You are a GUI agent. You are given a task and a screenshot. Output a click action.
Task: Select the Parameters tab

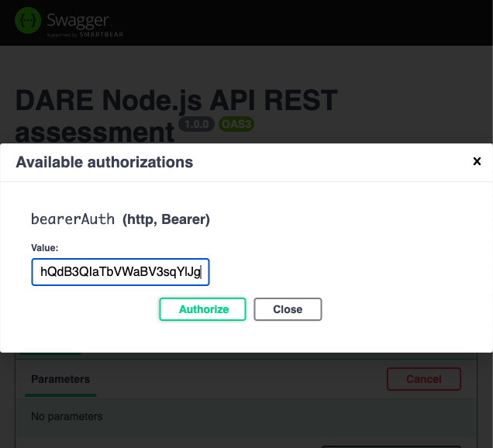pyautogui.click(x=60, y=379)
